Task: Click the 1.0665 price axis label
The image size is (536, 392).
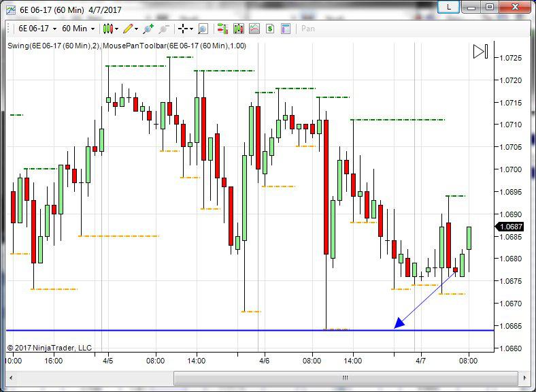Action: click(x=511, y=326)
